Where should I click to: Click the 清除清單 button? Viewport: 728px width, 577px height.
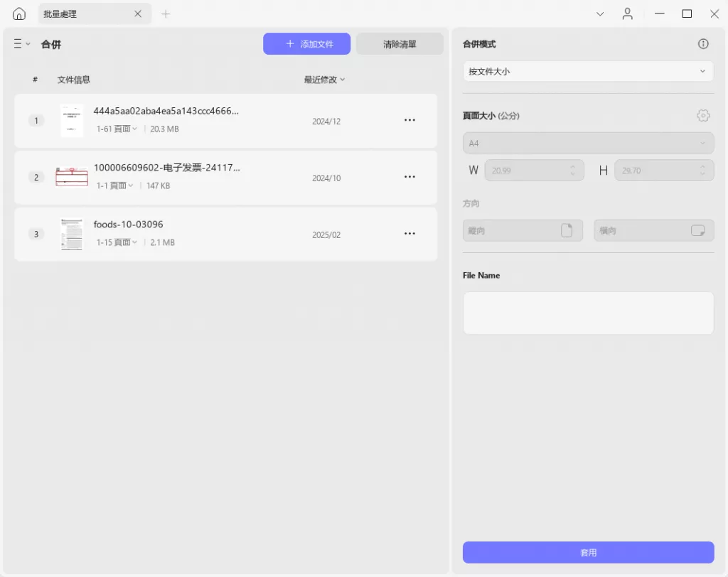pos(400,44)
